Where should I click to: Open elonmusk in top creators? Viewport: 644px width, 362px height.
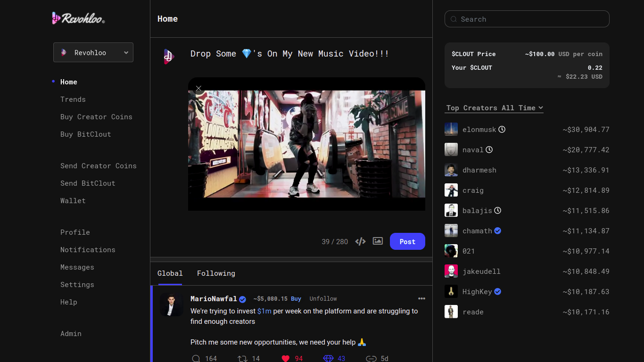point(479,130)
